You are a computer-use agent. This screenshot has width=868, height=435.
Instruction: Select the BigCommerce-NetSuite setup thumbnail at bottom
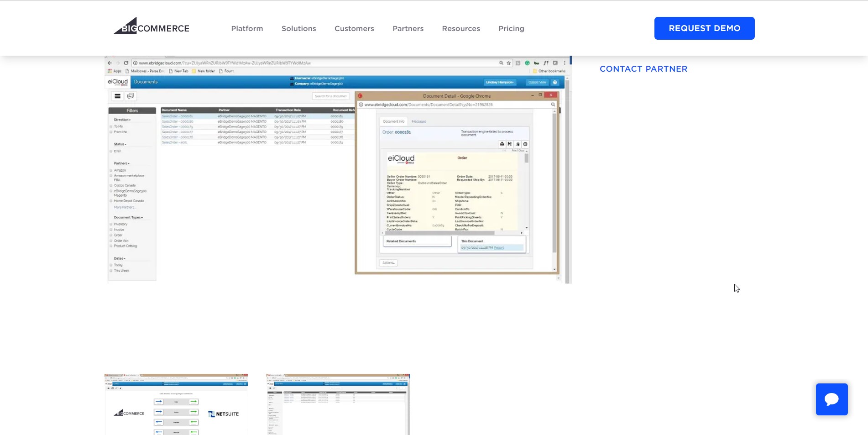click(176, 404)
